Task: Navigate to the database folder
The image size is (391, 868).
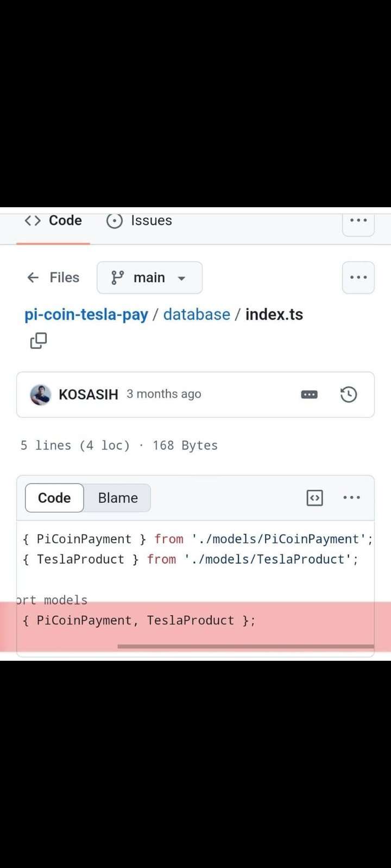Action: 197,315
